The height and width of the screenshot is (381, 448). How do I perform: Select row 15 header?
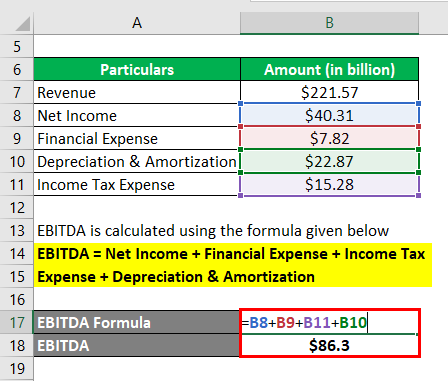(x=17, y=276)
